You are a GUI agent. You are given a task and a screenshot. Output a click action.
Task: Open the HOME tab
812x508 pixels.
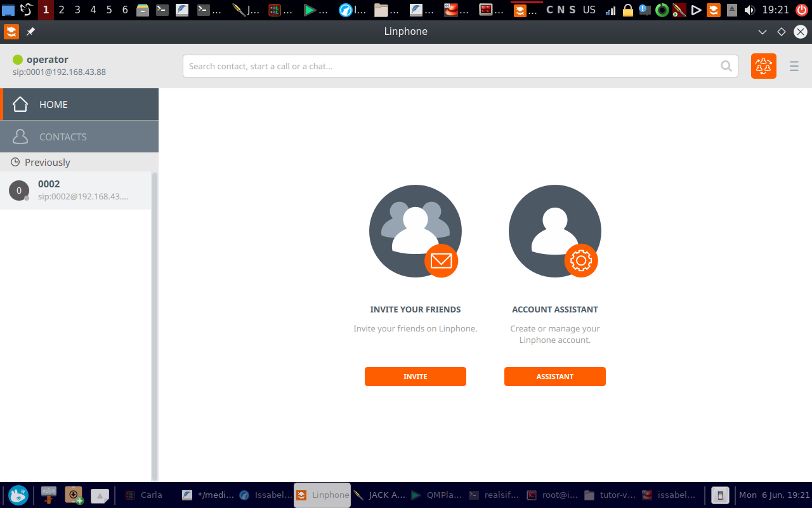(79, 104)
